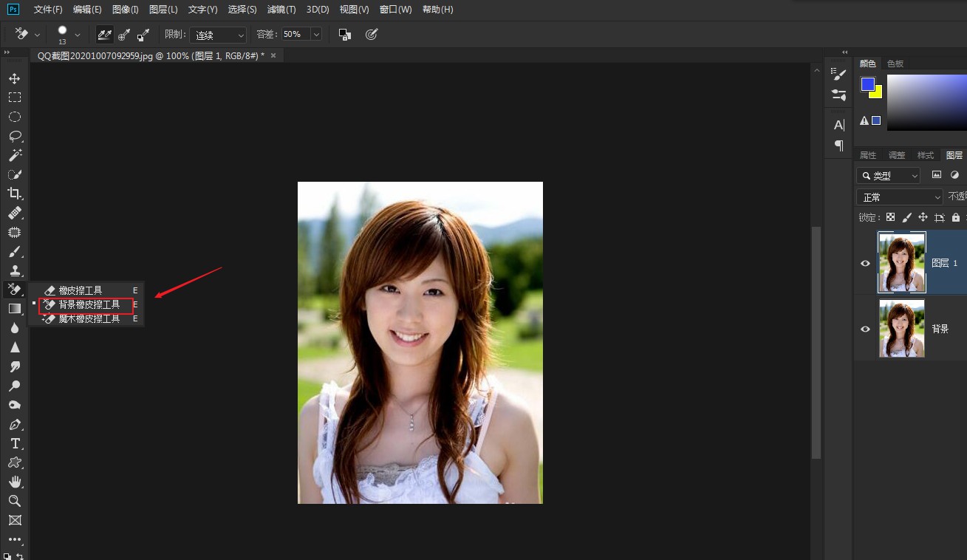Screen dimensions: 967x560
Task: Select the Crop tool
Action: tap(14, 194)
